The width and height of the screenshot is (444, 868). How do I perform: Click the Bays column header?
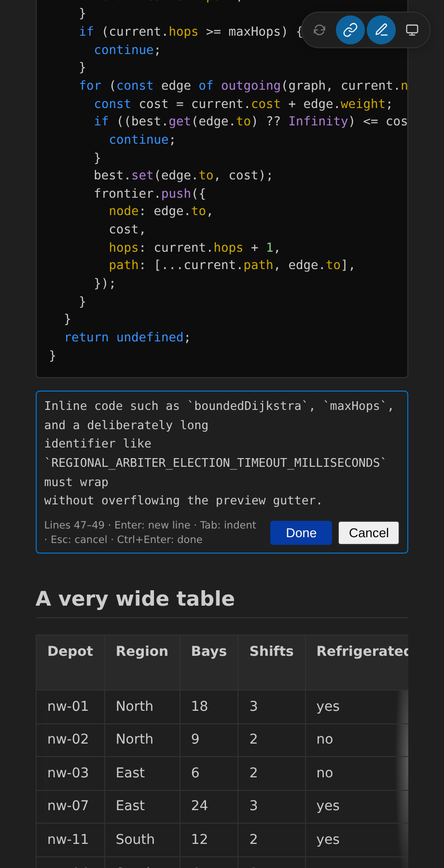tap(209, 662)
